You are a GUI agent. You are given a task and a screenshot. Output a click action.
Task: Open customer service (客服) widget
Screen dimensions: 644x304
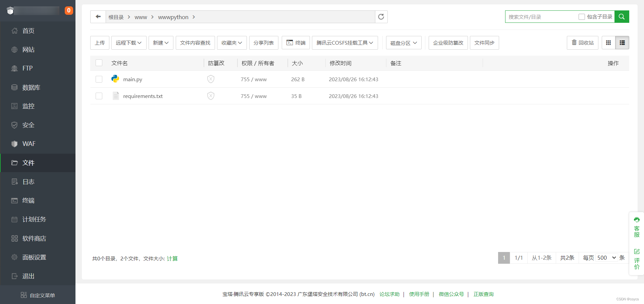coord(637,227)
